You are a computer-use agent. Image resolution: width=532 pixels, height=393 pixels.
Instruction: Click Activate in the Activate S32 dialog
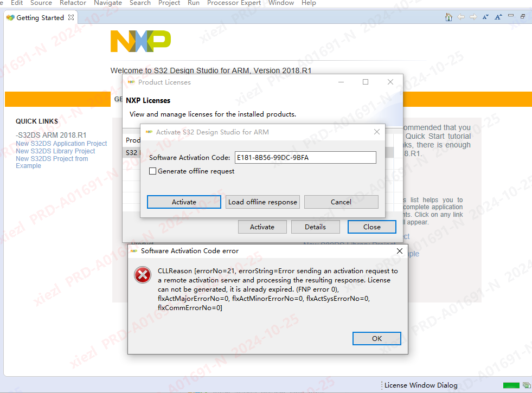click(x=184, y=202)
